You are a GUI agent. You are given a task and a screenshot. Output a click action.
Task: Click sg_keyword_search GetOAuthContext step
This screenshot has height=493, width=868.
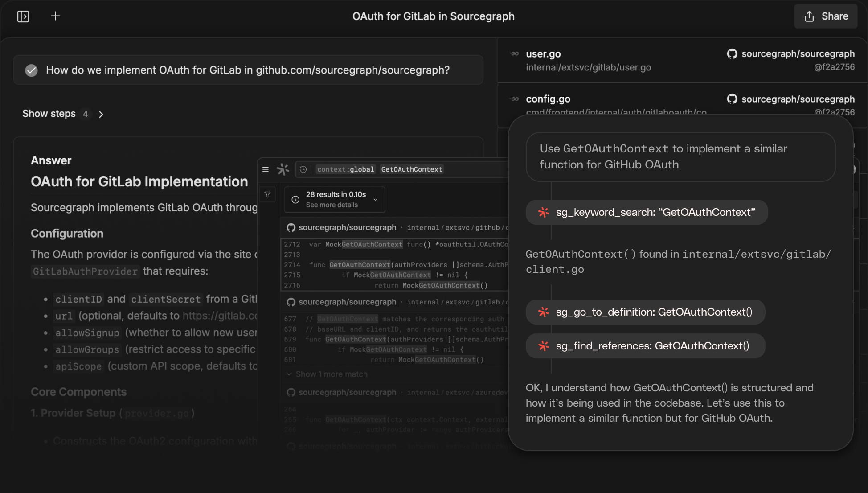647,212
